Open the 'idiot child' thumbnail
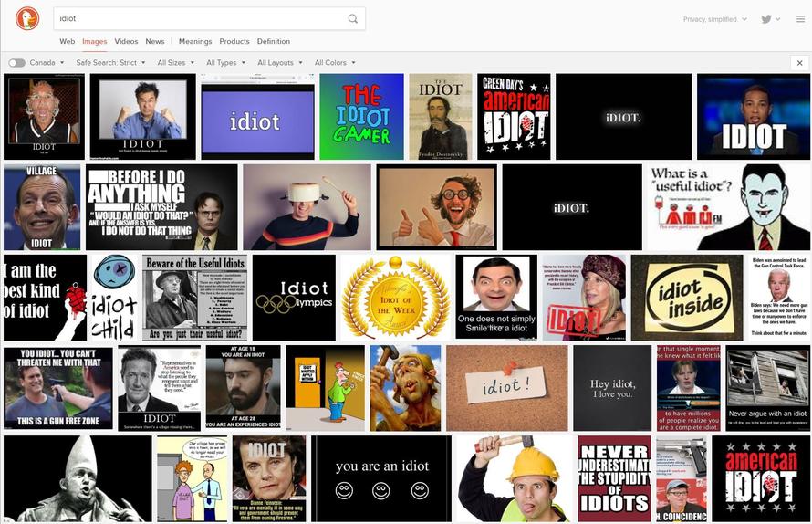Image resolution: width=812 pixels, height=524 pixels. click(114, 298)
